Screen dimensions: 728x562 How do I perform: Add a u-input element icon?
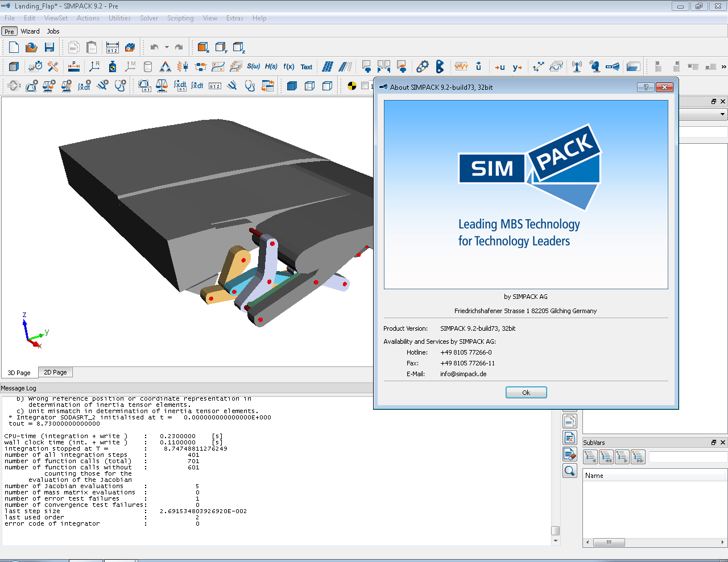pyautogui.click(x=499, y=67)
